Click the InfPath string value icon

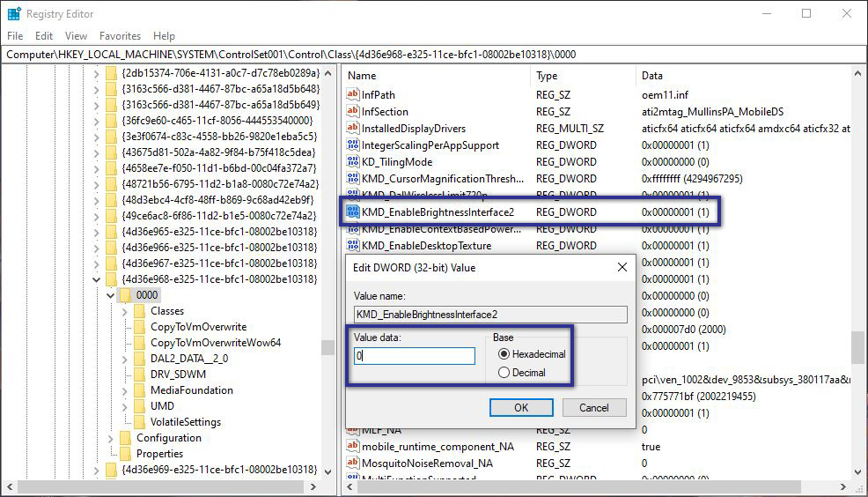tap(353, 95)
